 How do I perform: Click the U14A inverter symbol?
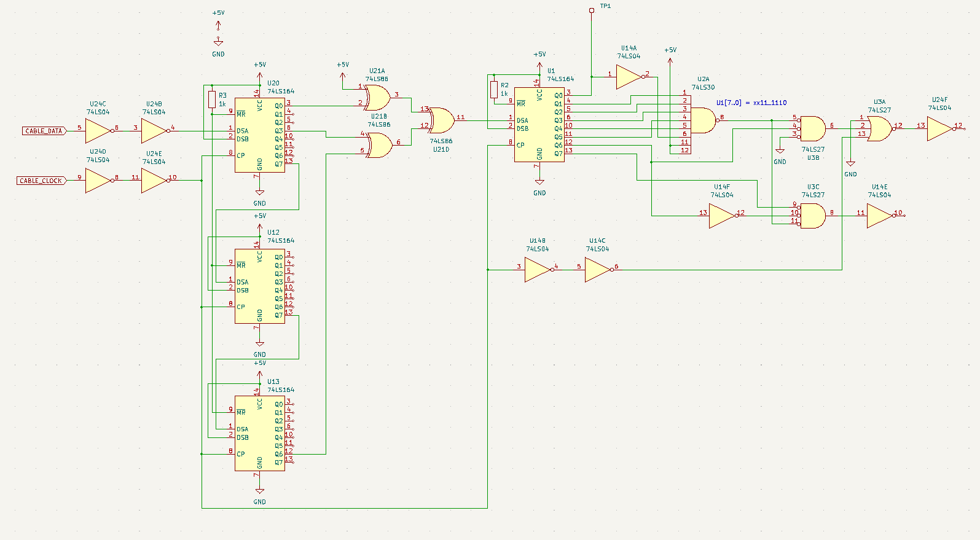628,77
